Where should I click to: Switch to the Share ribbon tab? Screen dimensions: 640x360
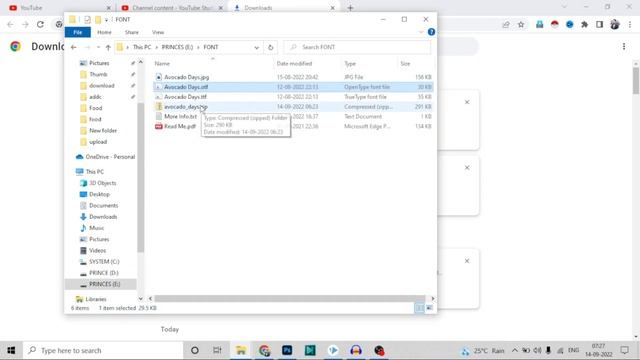tap(131, 32)
